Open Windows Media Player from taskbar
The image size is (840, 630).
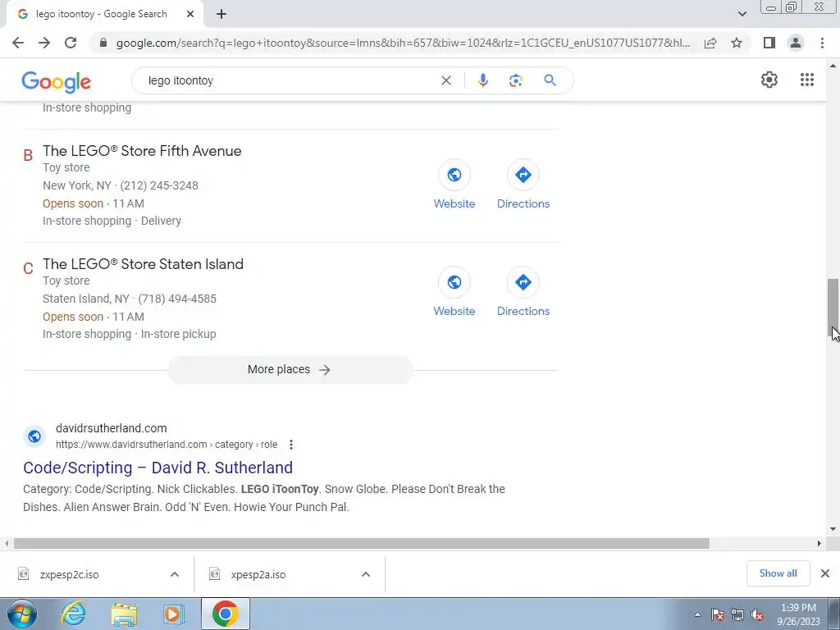tap(174, 614)
